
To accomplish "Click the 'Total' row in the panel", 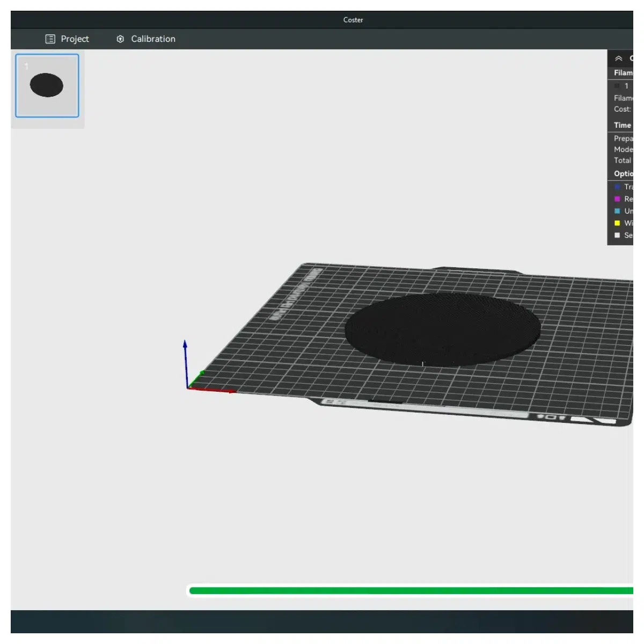I will 623,160.
